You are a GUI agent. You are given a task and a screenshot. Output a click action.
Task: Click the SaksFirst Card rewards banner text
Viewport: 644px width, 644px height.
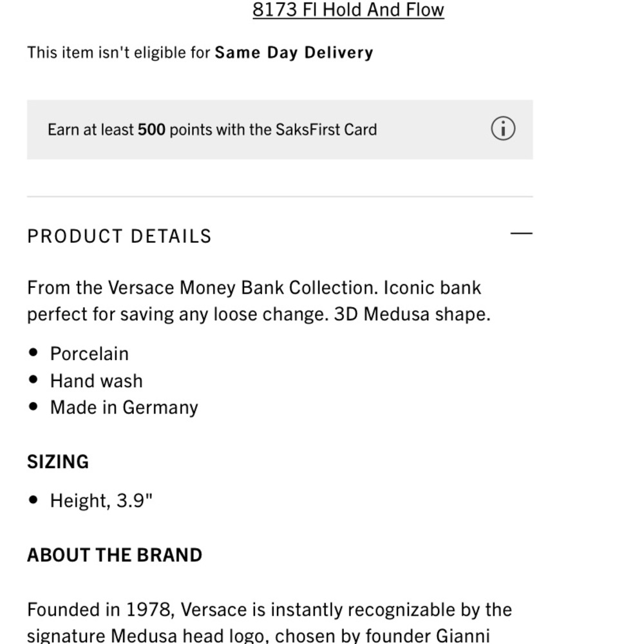212,129
